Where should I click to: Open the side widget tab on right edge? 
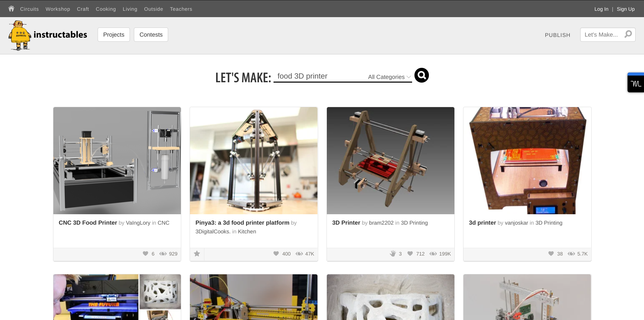pos(636,83)
